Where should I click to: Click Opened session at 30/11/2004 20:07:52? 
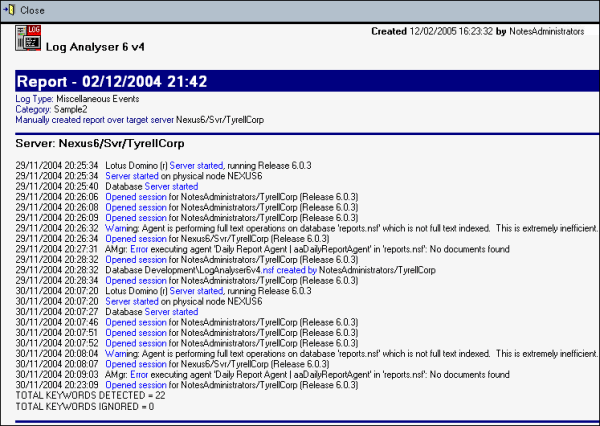[136, 343]
